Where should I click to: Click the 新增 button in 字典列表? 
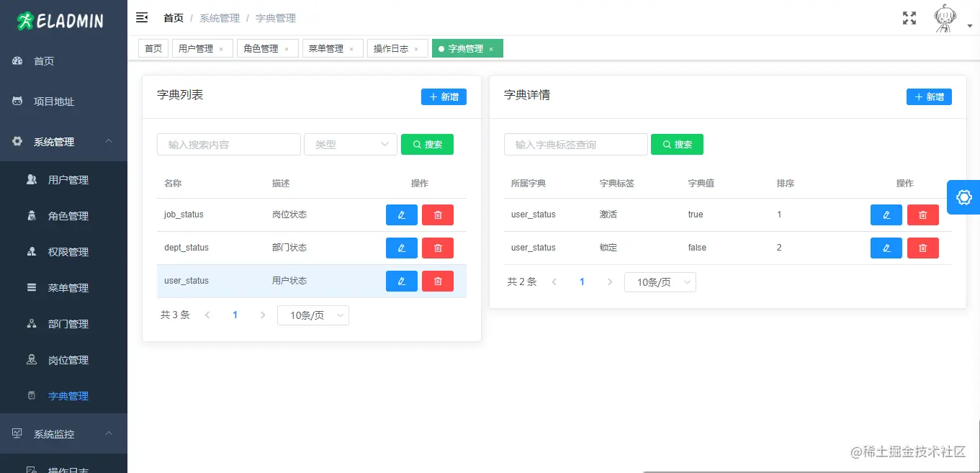click(444, 96)
